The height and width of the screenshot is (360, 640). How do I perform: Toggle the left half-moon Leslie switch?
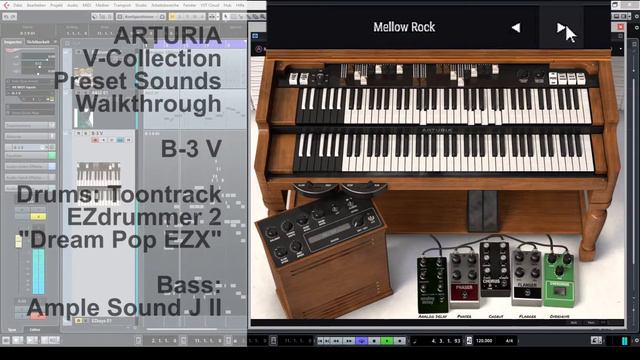(x=316, y=189)
